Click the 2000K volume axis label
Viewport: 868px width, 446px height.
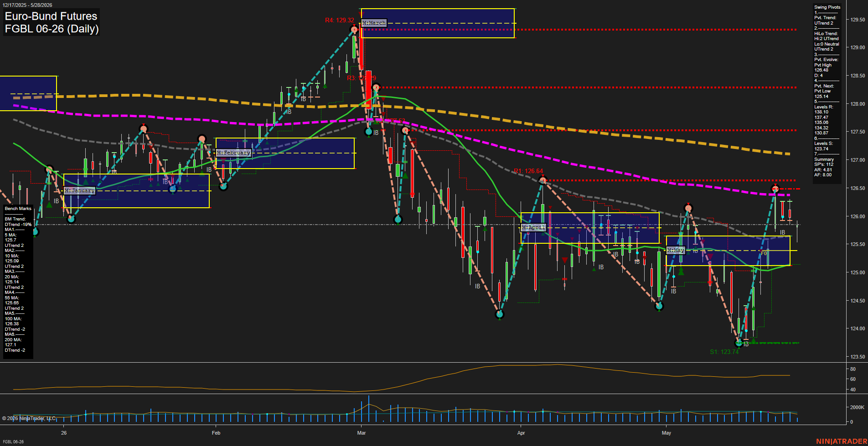tap(857, 407)
